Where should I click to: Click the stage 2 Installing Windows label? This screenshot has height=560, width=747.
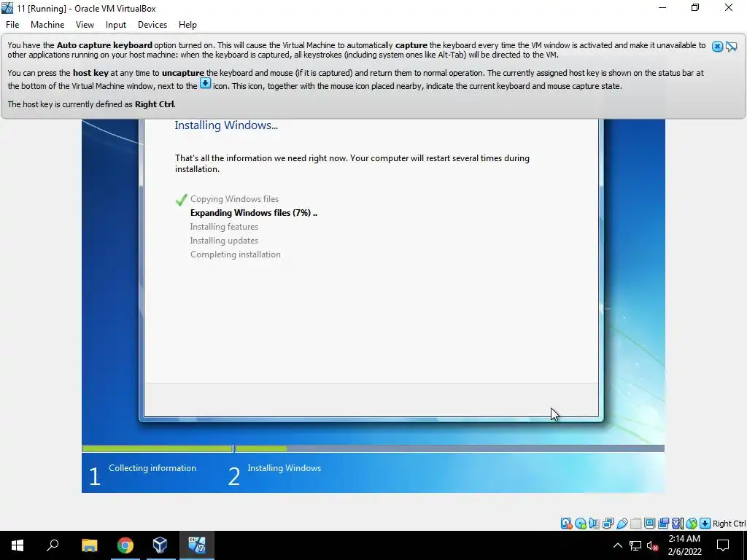click(x=285, y=468)
